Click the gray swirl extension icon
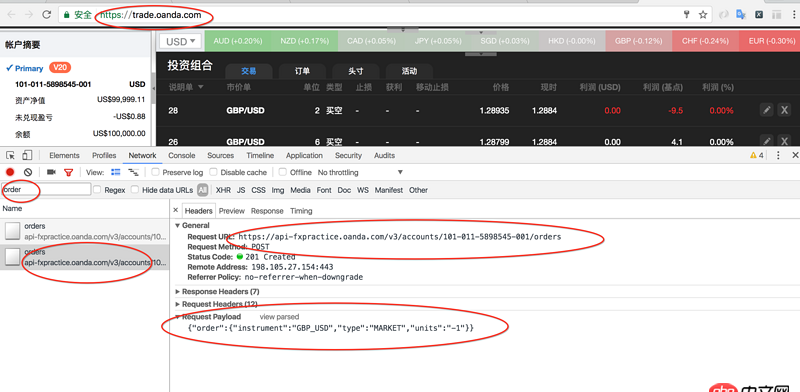 (x=723, y=15)
